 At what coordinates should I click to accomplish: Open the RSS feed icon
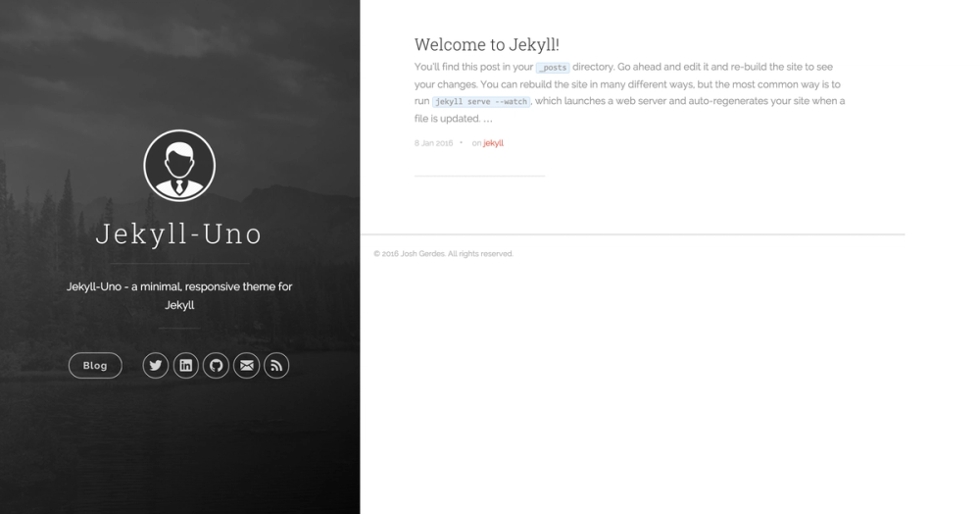click(276, 366)
